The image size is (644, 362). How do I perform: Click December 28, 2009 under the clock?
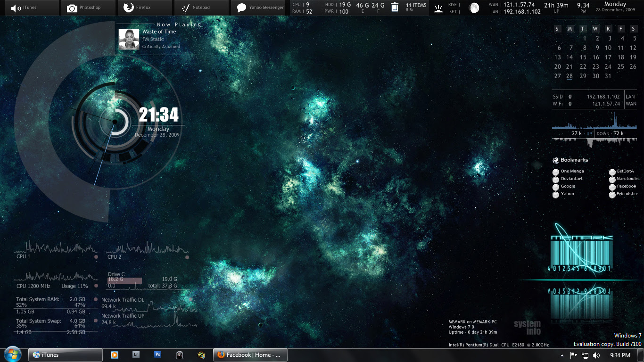pyautogui.click(x=157, y=135)
